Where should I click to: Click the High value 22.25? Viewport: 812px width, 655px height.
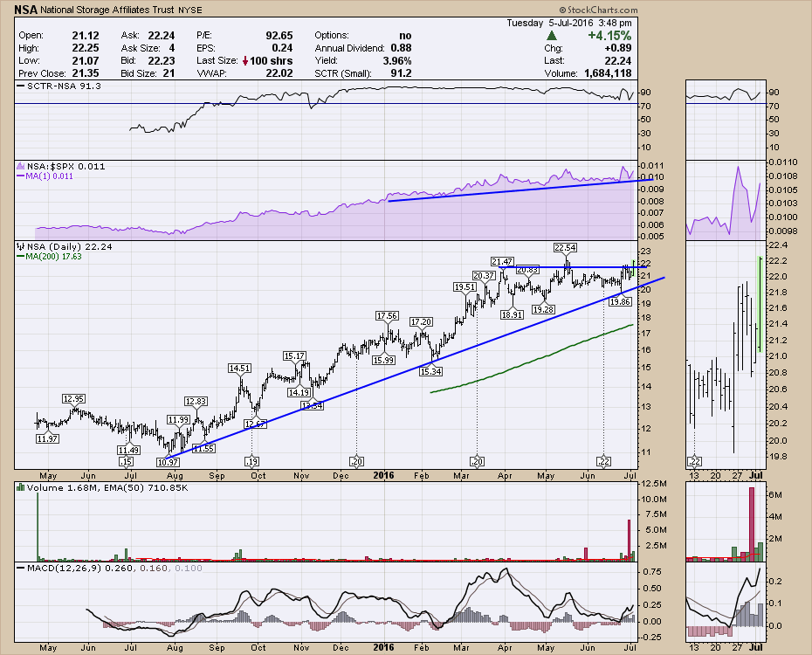(86, 48)
